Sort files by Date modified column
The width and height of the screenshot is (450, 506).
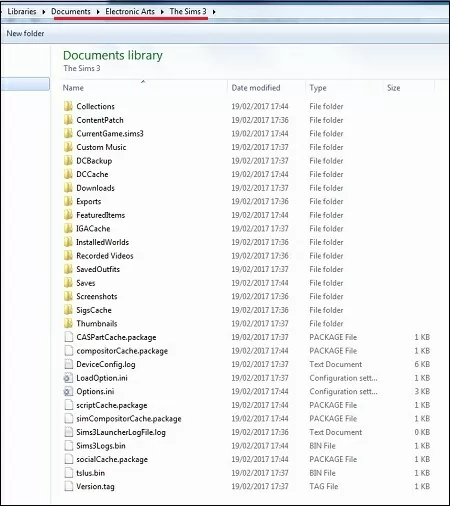[x=256, y=88]
